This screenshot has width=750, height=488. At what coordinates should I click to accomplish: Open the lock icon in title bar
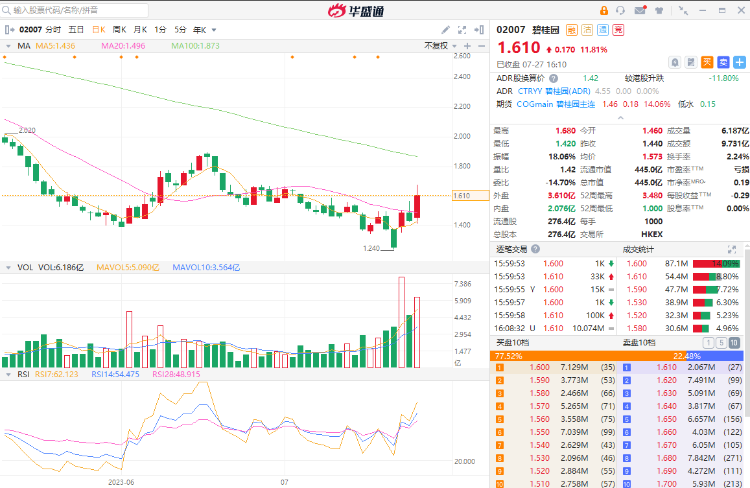click(x=604, y=10)
